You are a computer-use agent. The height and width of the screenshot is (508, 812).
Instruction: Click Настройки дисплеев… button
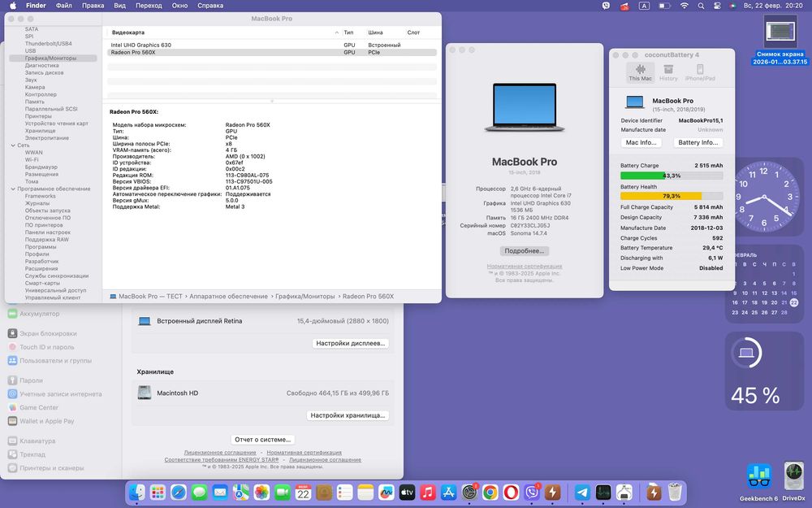(351, 343)
